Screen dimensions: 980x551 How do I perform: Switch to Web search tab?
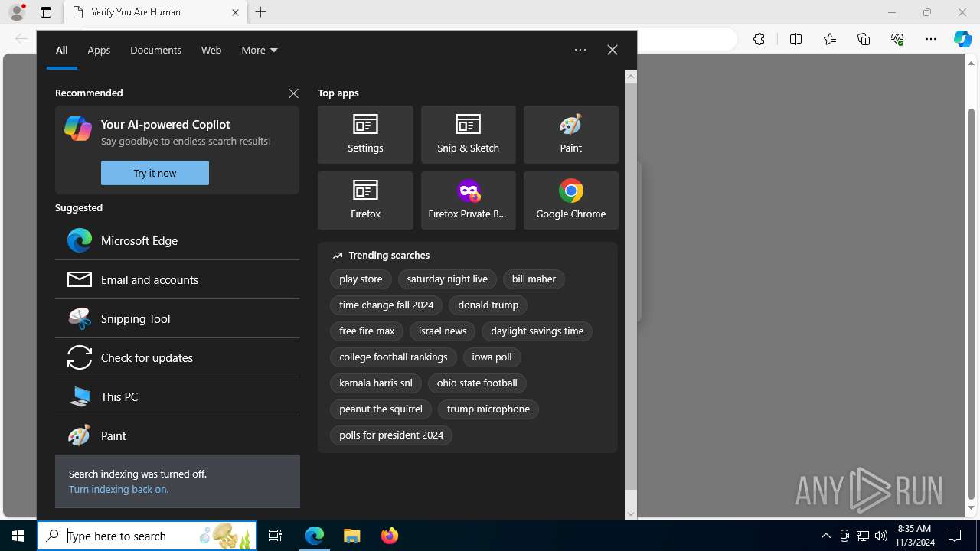pos(211,50)
